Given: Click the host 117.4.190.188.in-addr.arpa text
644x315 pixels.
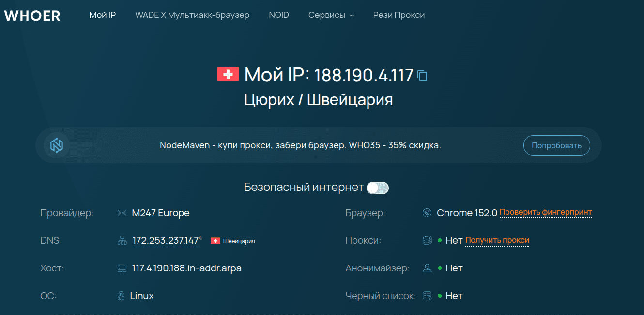Looking at the screenshot, I should click(x=186, y=268).
